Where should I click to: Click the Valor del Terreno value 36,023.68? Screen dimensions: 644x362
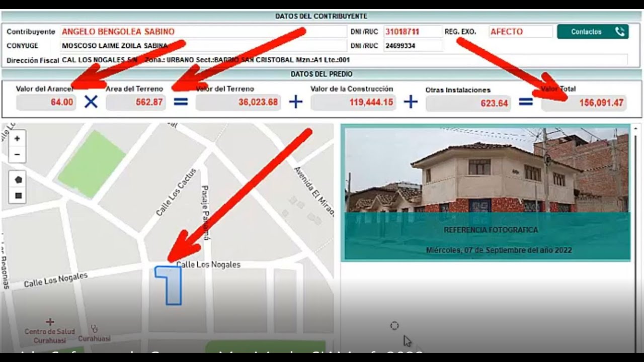[x=238, y=103]
